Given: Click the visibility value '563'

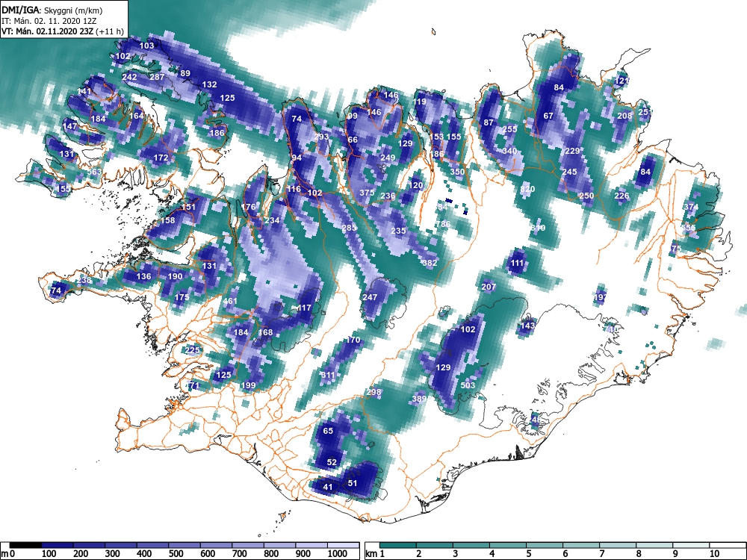Looking at the screenshot, I should [x=94, y=172].
